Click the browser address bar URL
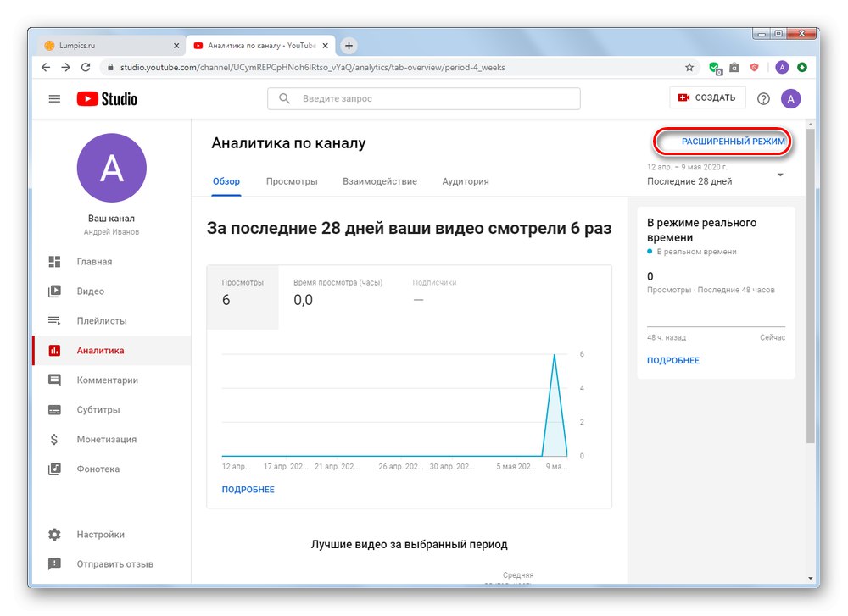This screenshot has width=848, height=616. (313, 68)
